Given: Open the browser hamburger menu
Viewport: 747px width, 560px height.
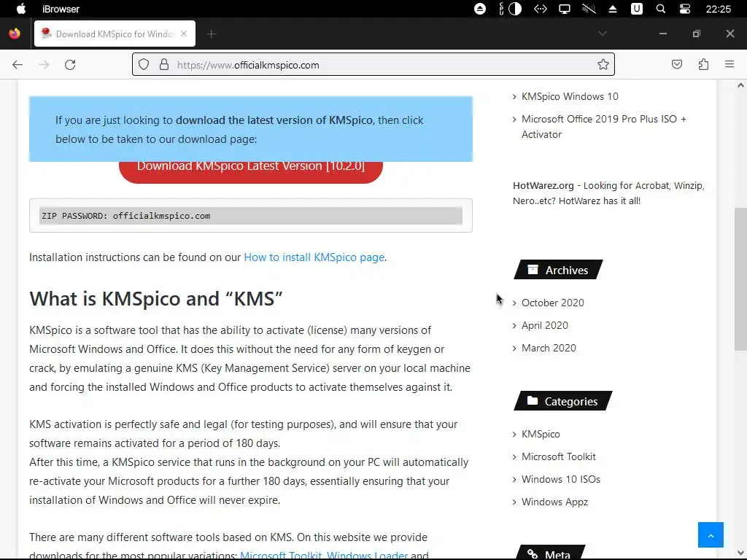Looking at the screenshot, I should [729, 64].
